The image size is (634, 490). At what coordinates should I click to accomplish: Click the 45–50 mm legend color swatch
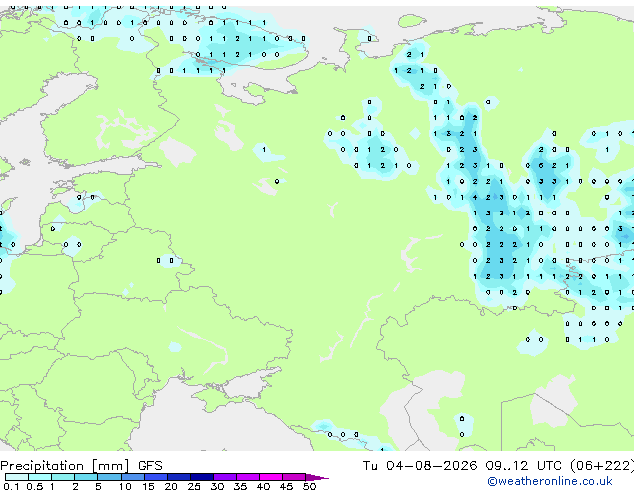pos(294,477)
